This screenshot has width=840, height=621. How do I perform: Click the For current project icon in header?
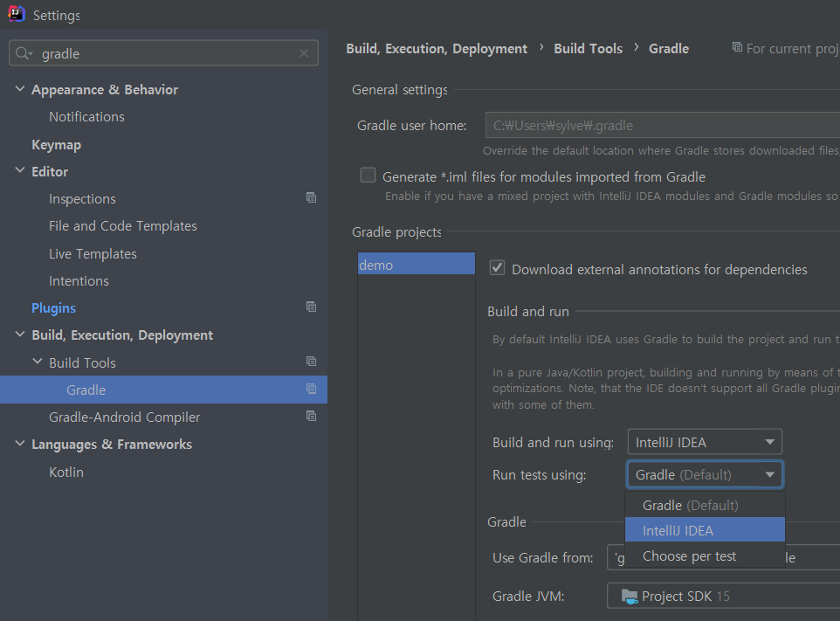pyautogui.click(x=737, y=47)
